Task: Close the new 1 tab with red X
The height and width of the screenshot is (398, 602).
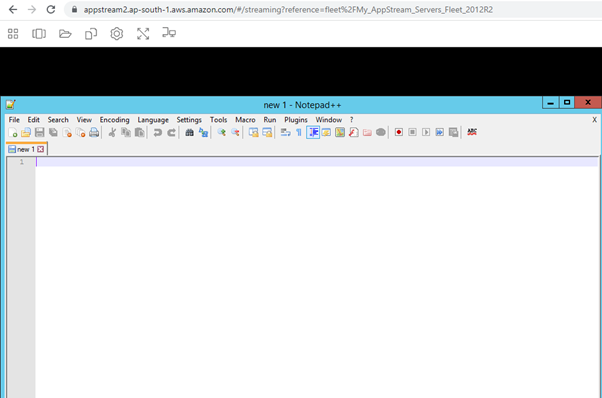Action: point(41,149)
